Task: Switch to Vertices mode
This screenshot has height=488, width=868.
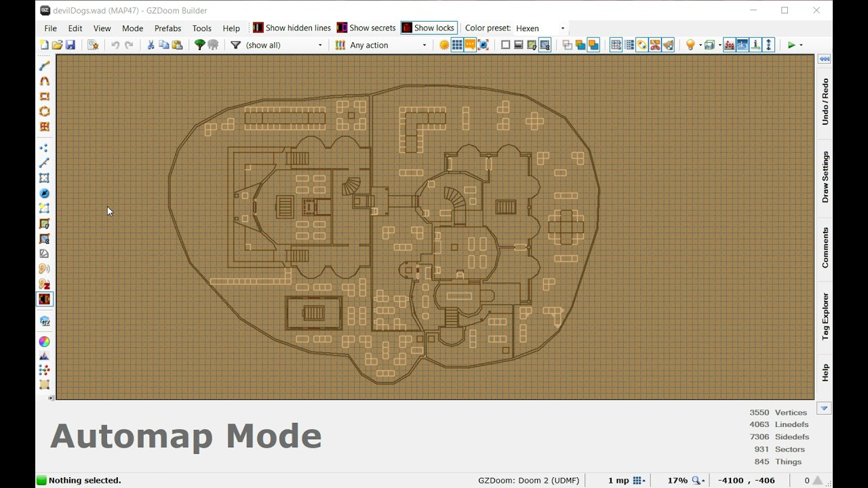Action: click(44, 148)
